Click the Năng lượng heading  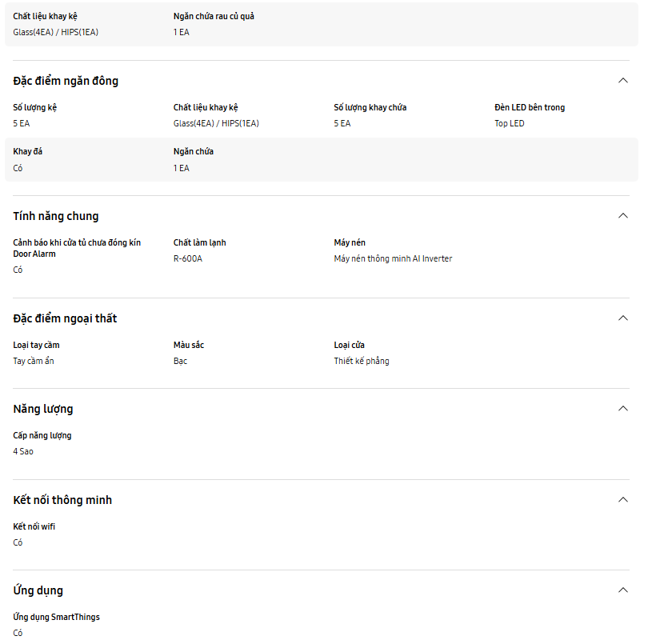point(43,409)
